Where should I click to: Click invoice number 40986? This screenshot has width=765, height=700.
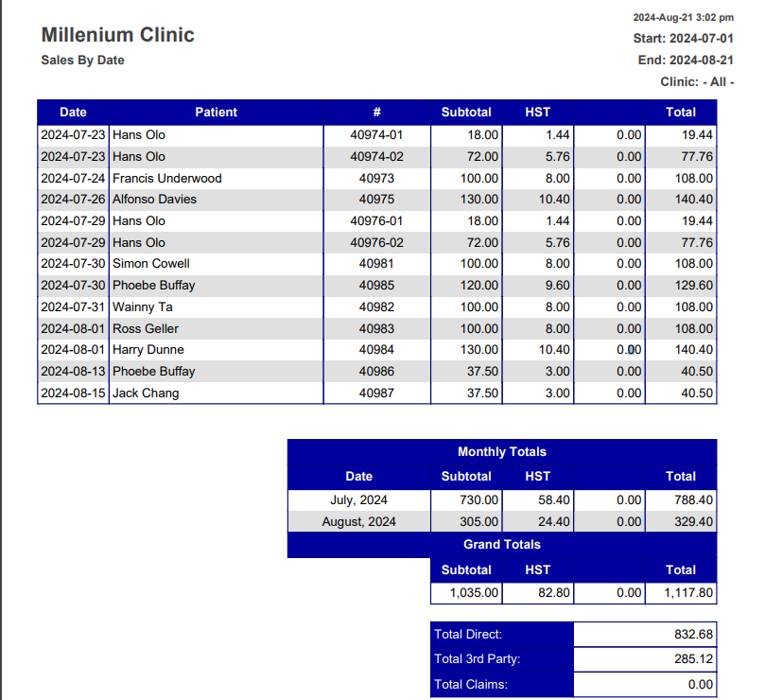point(376,372)
